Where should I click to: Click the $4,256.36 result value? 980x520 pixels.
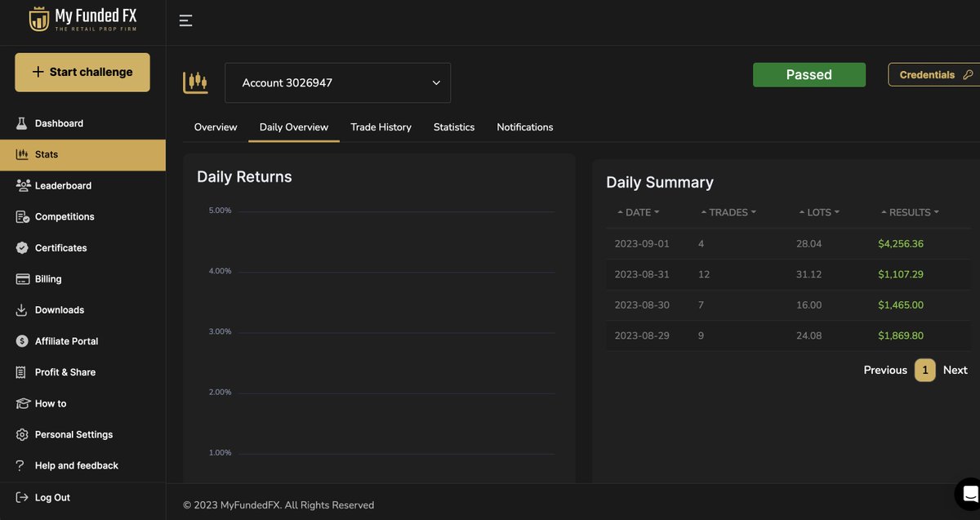901,243
